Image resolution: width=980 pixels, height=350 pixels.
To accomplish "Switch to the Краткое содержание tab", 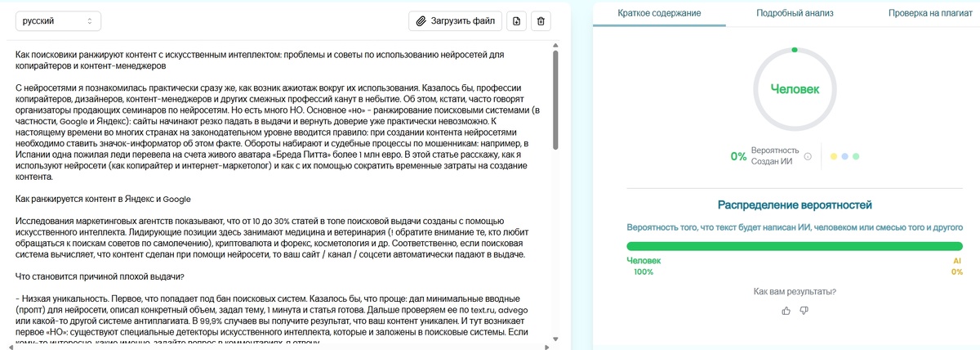I will pos(659,13).
